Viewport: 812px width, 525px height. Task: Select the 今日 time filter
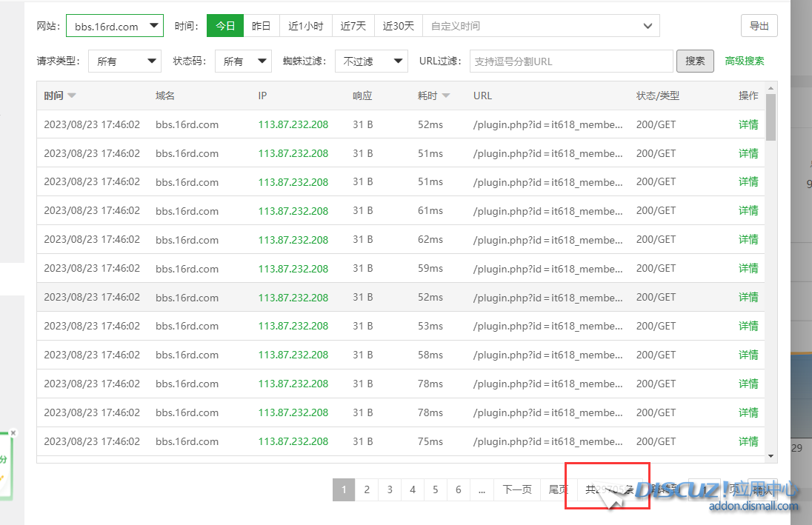(x=225, y=25)
